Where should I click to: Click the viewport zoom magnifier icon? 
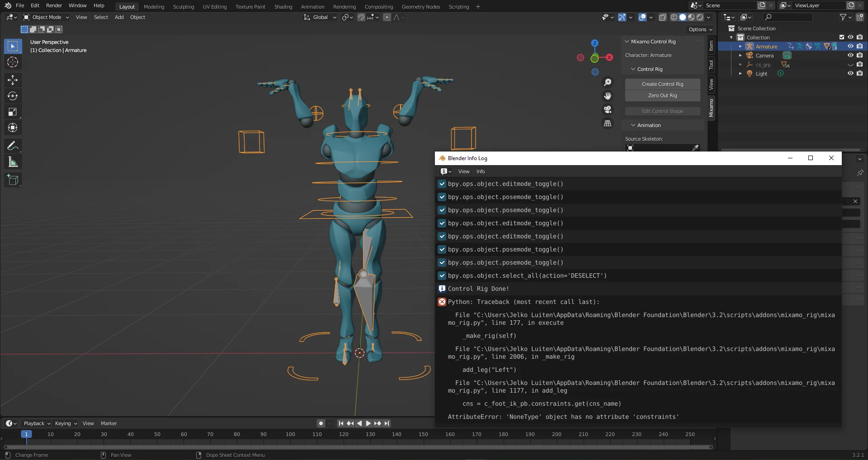pyautogui.click(x=608, y=82)
